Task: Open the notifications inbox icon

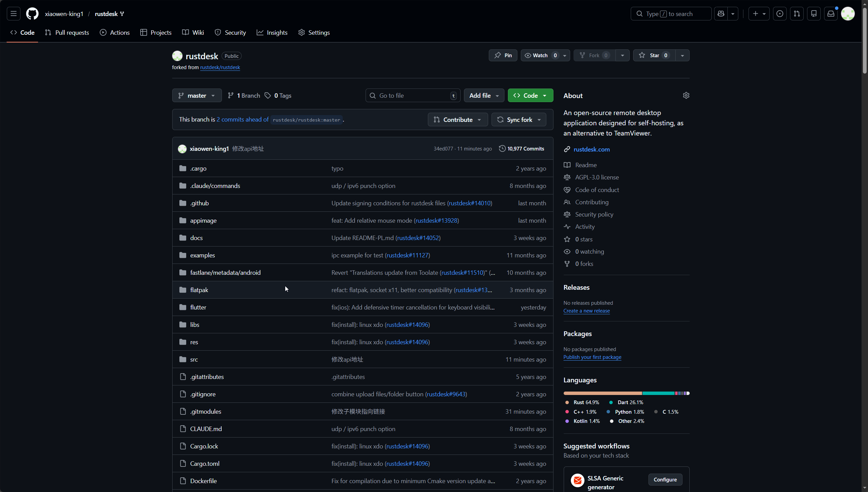Action: coord(831,14)
